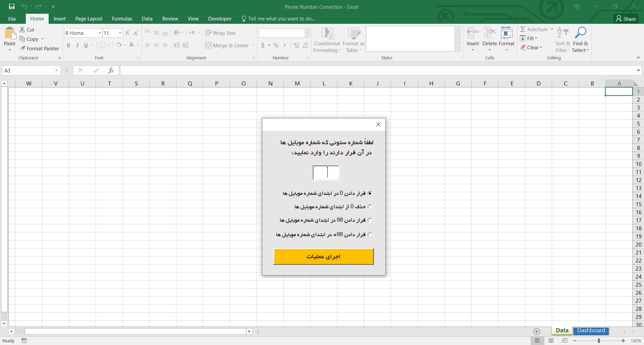Image resolution: width=644 pixels, height=345 pixels.
Task: Add a new sheet with the plus icon
Action: coord(537,332)
